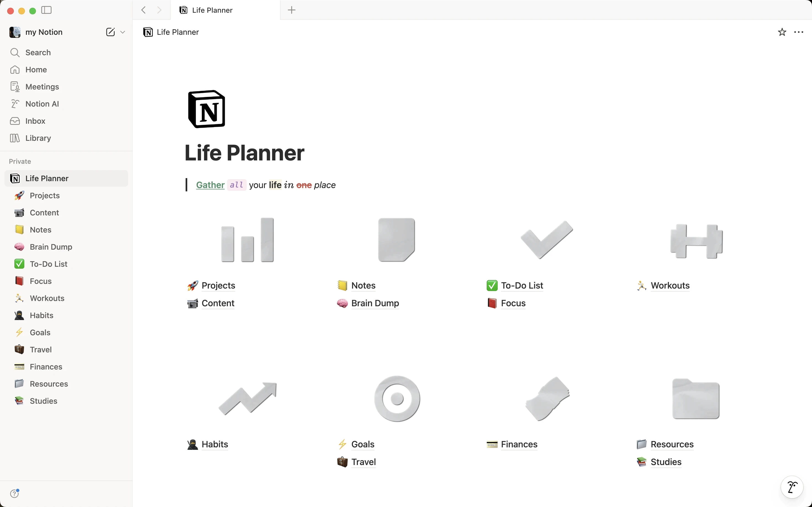Open Meetings in the sidebar
The height and width of the screenshot is (507, 812).
click(x=42, y=87)
